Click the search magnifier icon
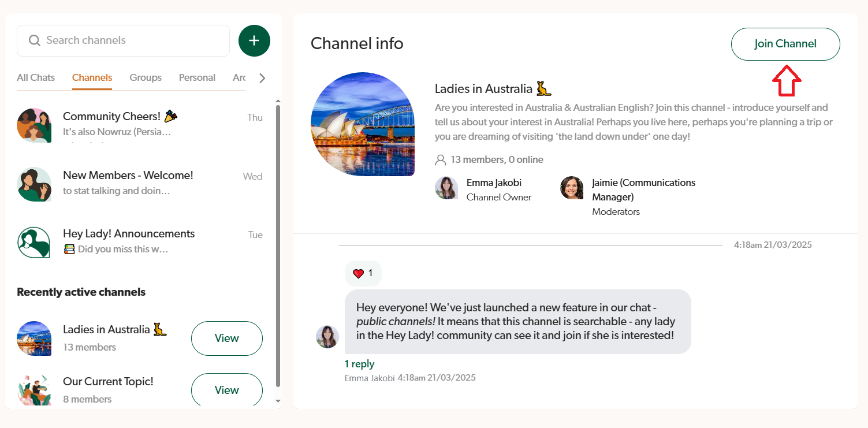Image resolution: width=868 pixels, height=428 pixels. (35, 40)
